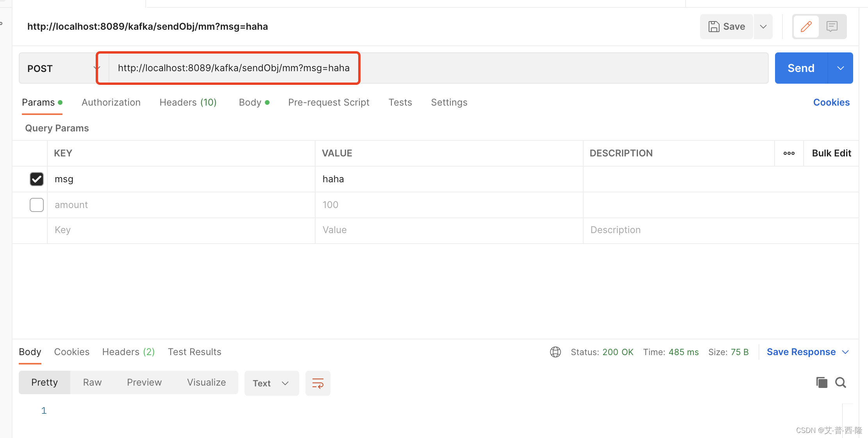Open the Text format dropdown
The width and height of the screenshot is (868, 438).
click(271, 383)
